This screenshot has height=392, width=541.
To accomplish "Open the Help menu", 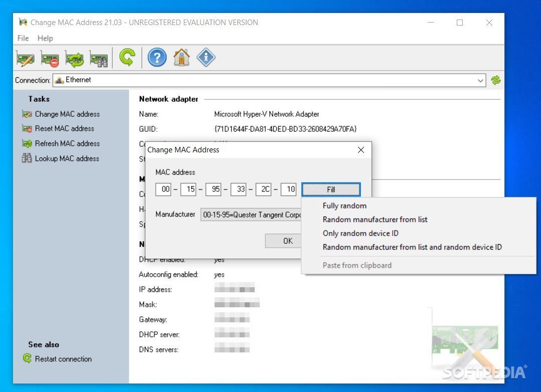I will (x=45, y=38).
